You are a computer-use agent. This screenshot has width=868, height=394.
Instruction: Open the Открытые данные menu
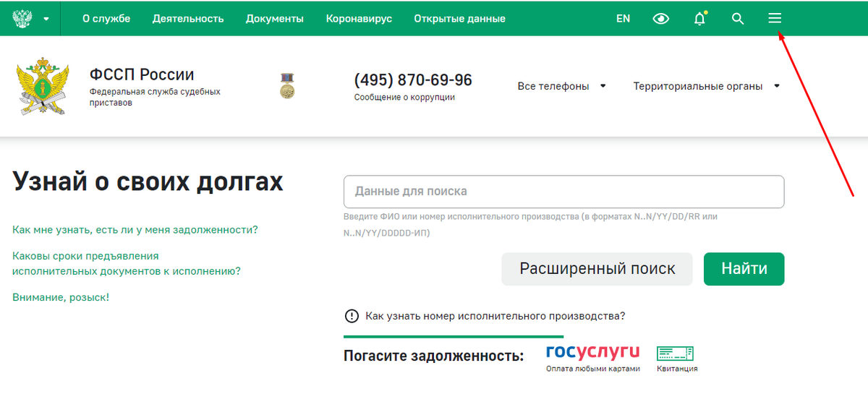click(460, 19)
